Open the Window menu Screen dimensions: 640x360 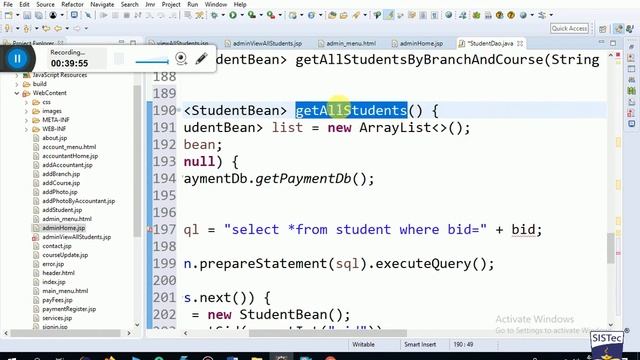[216, 4]
